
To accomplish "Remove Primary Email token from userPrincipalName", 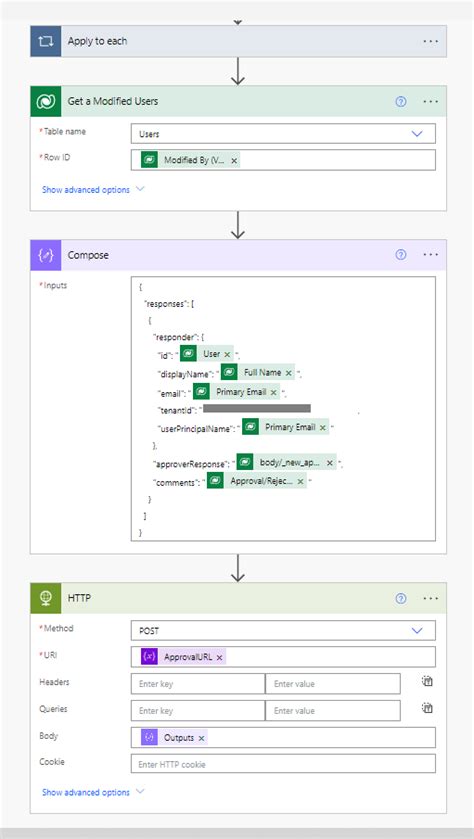I will point(323,428).
